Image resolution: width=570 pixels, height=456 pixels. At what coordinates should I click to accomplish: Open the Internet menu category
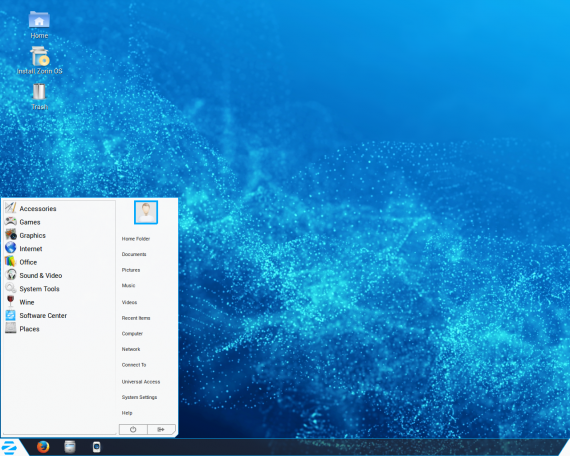tap(24, 249)
